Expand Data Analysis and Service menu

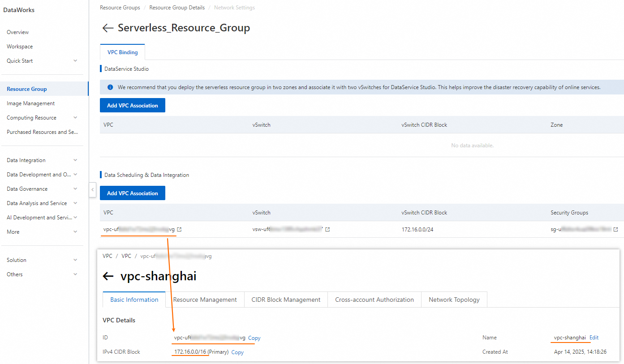click(x=75, y=203)
